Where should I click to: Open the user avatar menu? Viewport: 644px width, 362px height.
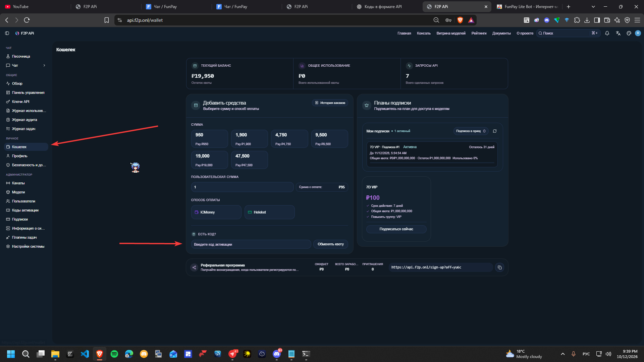[638, 33]
